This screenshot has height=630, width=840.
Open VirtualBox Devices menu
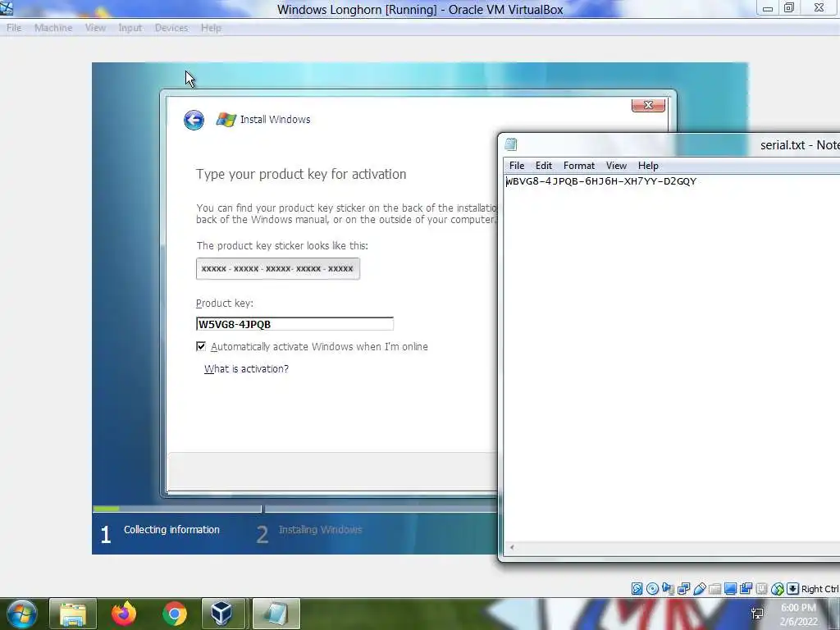(x=171, y=28)
